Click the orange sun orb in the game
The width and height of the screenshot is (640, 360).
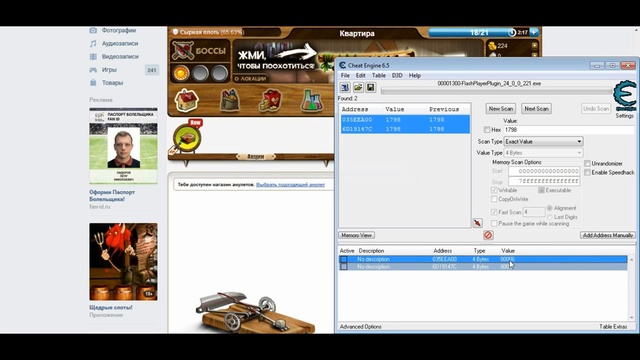pos(180,73)
